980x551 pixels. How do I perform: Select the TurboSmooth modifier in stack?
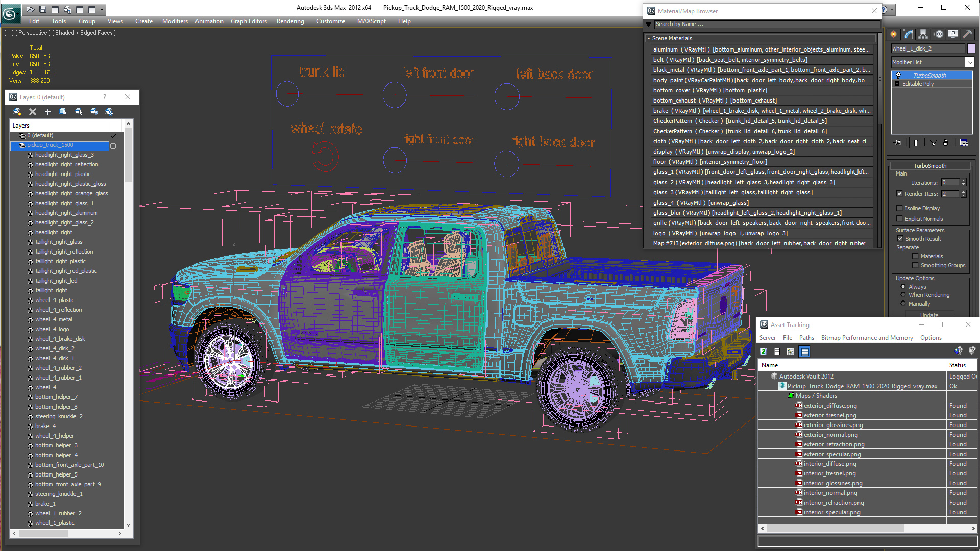(929, 76)
